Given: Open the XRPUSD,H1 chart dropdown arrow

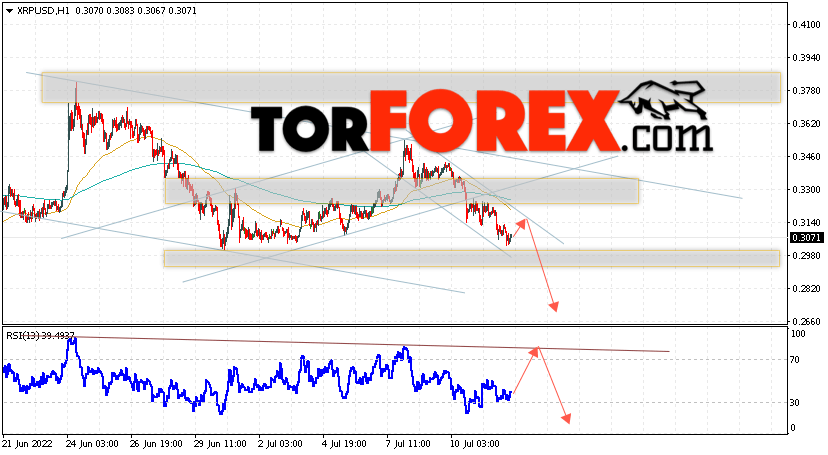Looking at the screenshot, I should tap(9, 11).
